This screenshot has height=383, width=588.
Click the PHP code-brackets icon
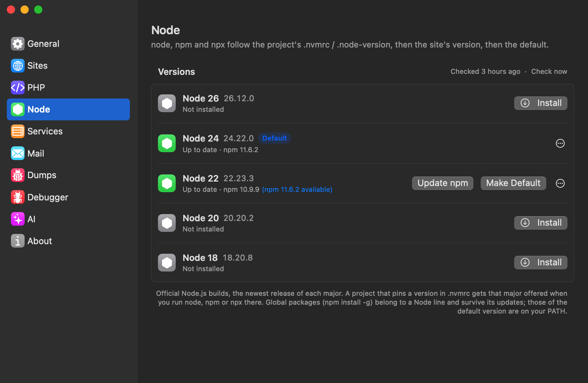pos(18,88)
